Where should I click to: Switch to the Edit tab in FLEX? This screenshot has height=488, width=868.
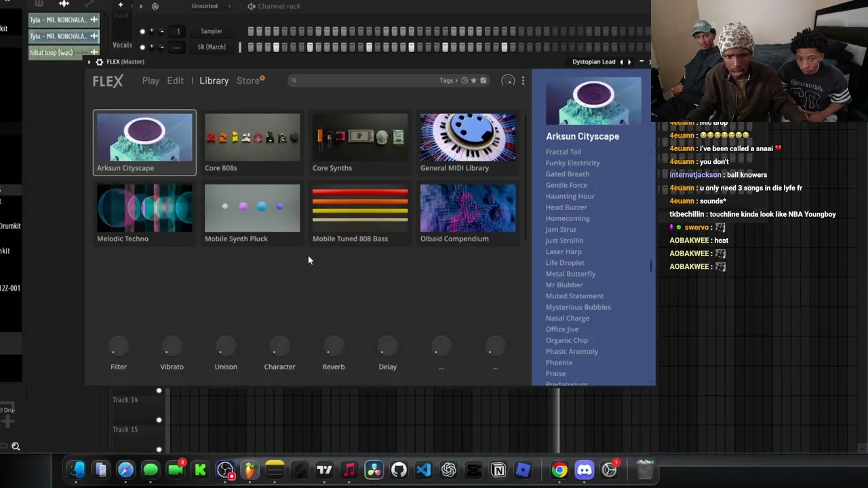tap(175, 81)
